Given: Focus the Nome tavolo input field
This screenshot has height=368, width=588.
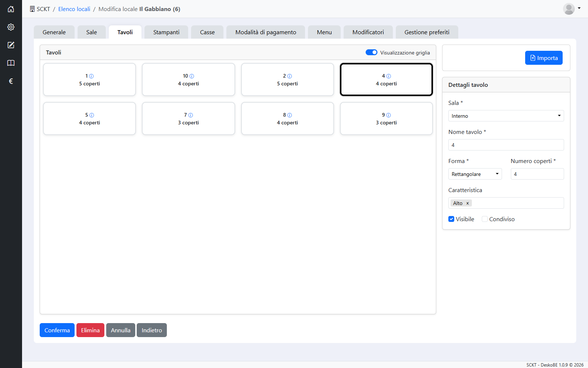Looking at the screenshot, I should (506, 145).
